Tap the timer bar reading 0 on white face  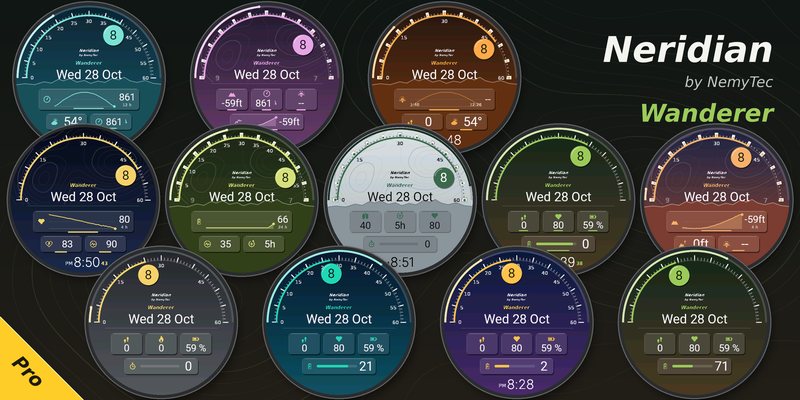(401, 243)
